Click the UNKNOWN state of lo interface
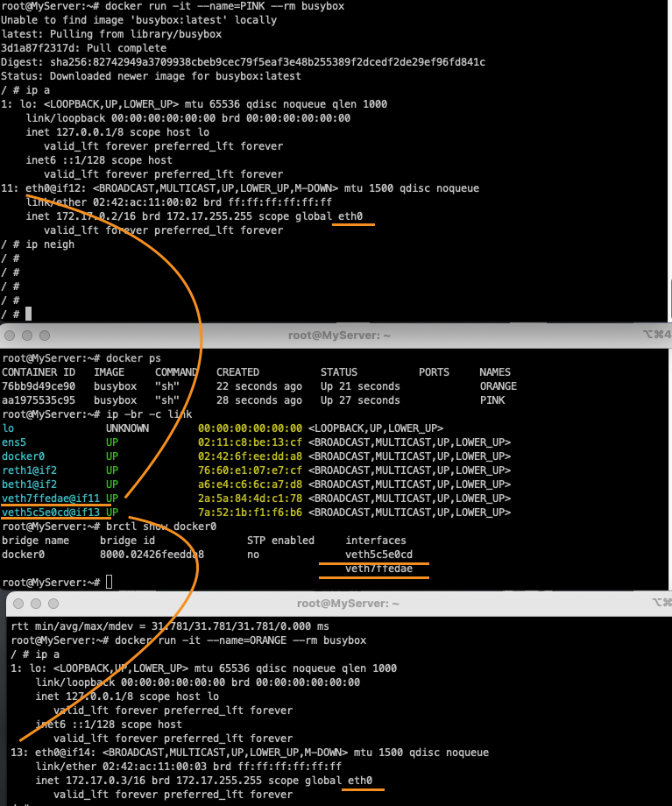This screenshot has width=672, height=806. click(127, 428)
